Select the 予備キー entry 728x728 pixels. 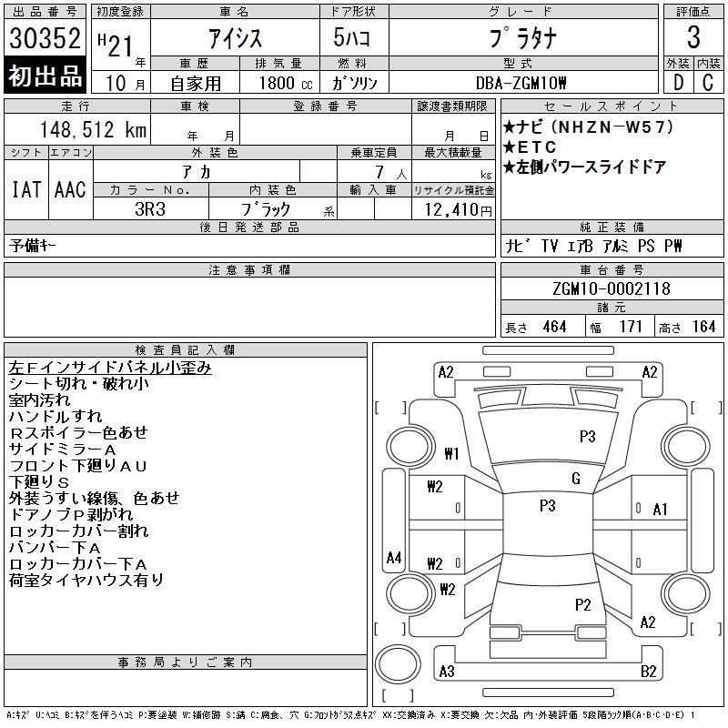tap(34, 246)
